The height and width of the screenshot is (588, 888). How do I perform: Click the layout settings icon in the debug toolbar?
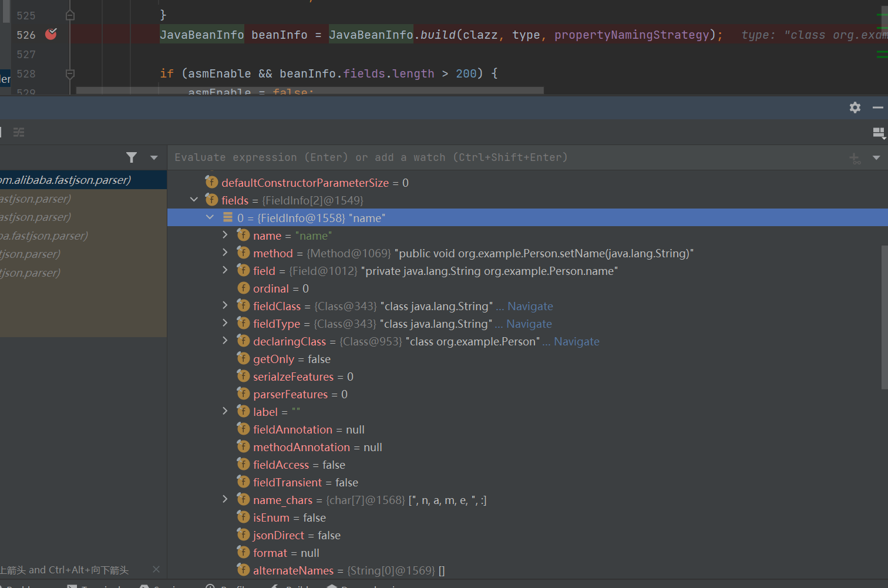coord(878,133)
